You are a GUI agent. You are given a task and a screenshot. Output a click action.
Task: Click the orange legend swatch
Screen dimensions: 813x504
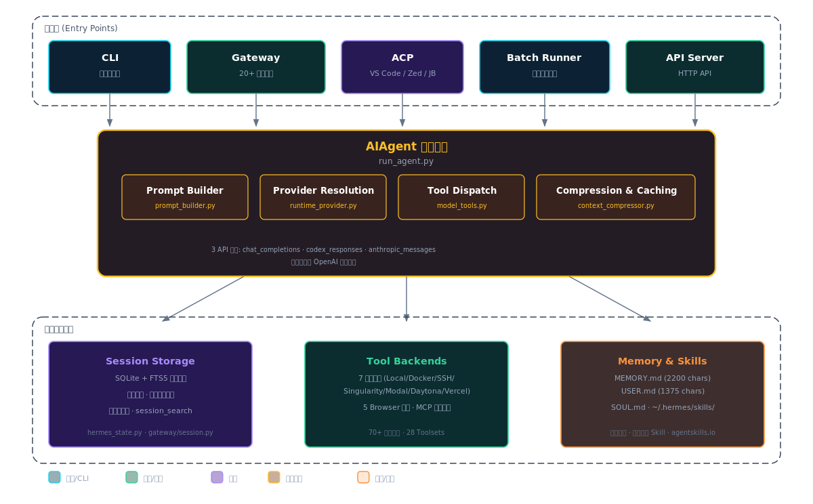(363, 477)
